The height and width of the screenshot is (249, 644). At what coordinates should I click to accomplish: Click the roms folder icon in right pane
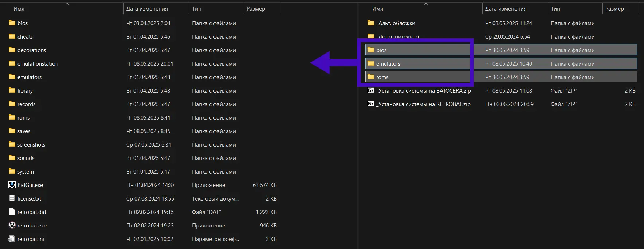371,77
